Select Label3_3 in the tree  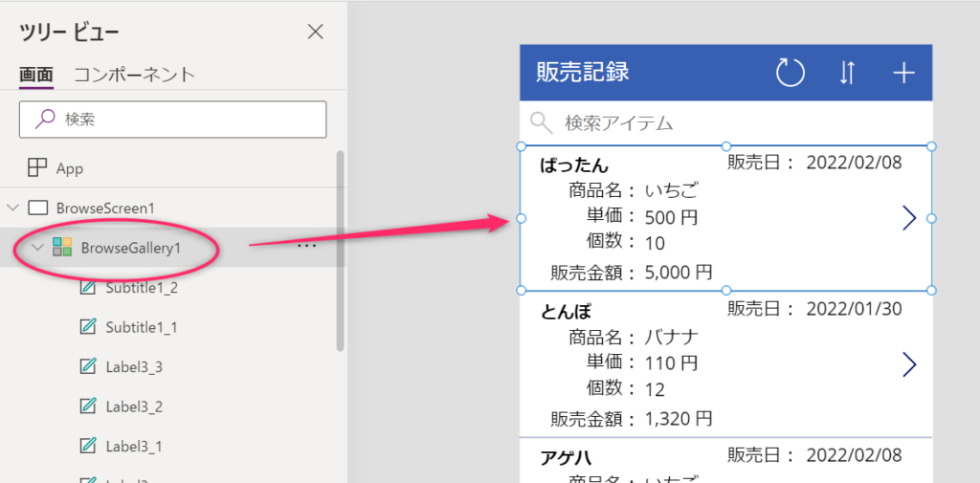[134, 367]
